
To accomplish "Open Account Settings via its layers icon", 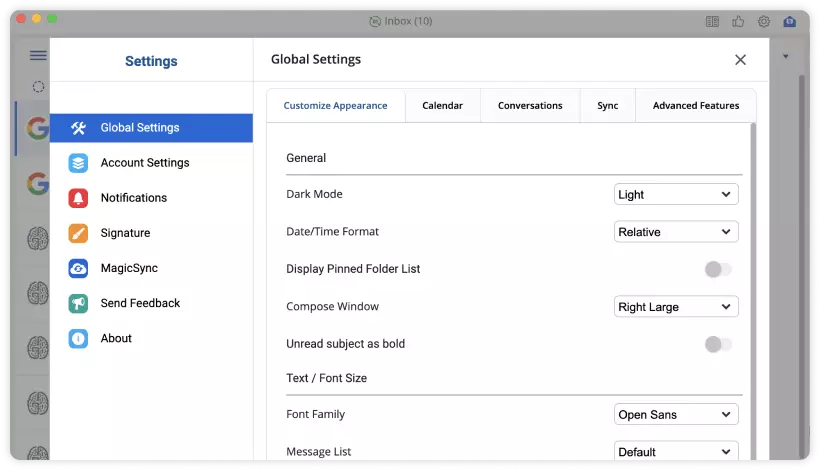I will pyautogui.click(x=78, y=163).
